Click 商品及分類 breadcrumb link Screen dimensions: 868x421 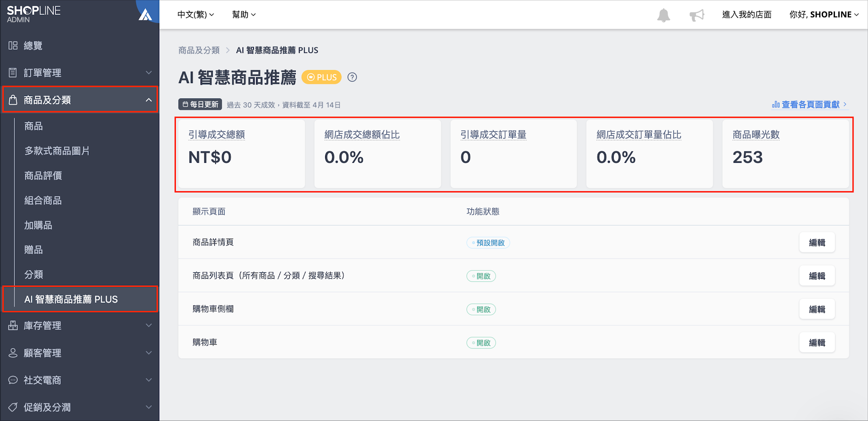199,50
